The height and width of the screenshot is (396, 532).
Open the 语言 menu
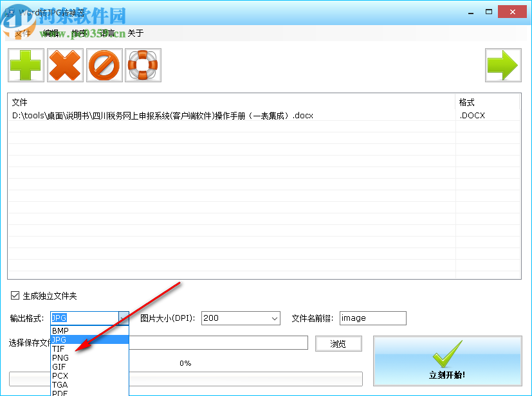tap(108, 33)
